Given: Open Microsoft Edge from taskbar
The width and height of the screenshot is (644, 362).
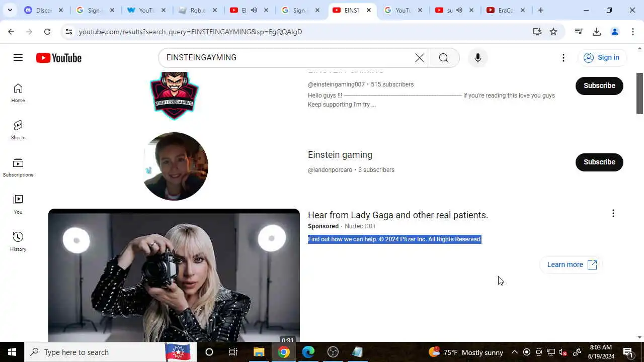Looking at the screenshot, I should [308, 352].
